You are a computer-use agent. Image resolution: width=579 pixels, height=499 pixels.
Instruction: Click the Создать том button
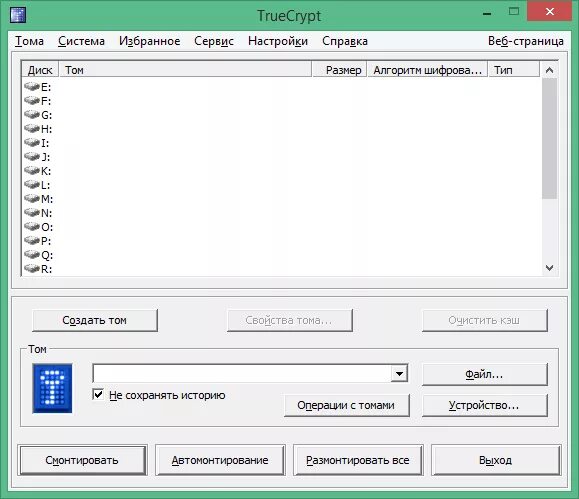coord(95,320)
